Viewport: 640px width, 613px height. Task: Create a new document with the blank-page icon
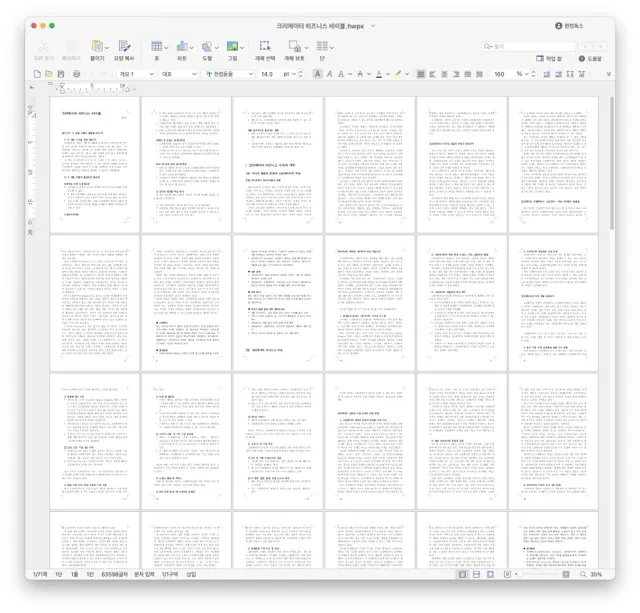pos(37,74)
